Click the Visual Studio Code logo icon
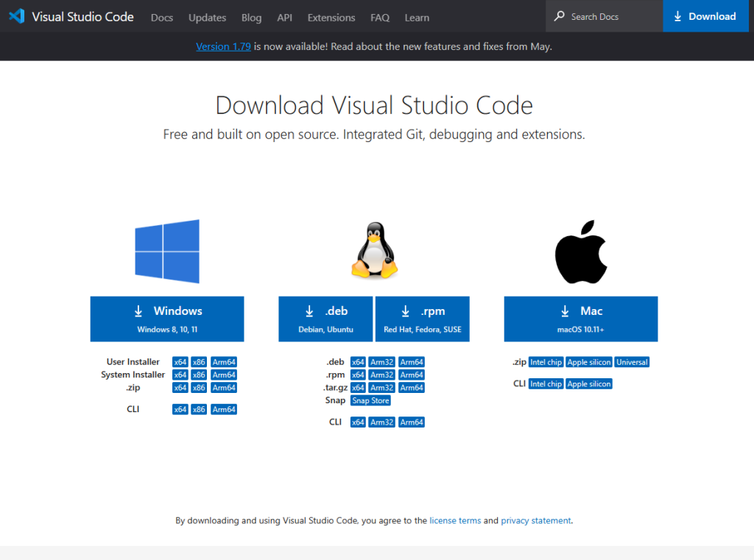The width and height of the screenshot is (754, 560). [17, 16]
